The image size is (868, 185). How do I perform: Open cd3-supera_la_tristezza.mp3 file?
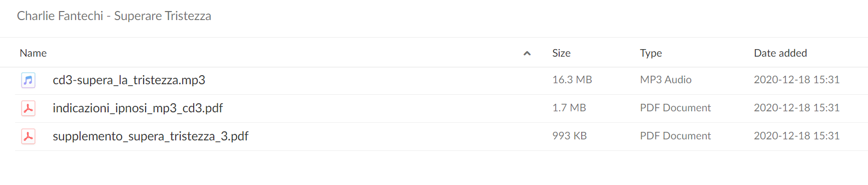tap(129, 80)
